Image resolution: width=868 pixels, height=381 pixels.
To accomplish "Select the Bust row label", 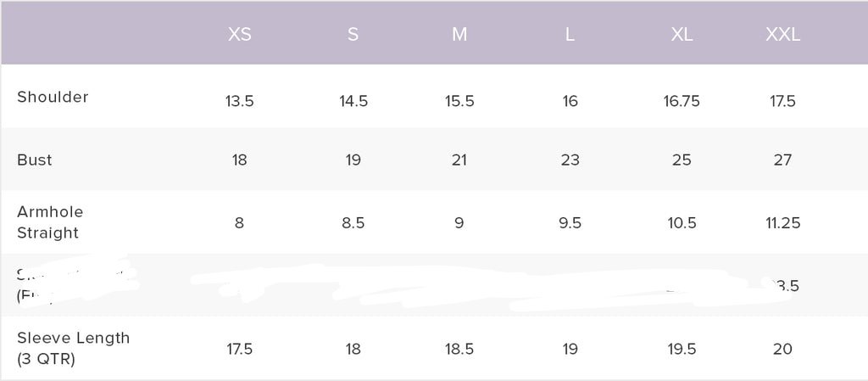I will pos(35,160).
